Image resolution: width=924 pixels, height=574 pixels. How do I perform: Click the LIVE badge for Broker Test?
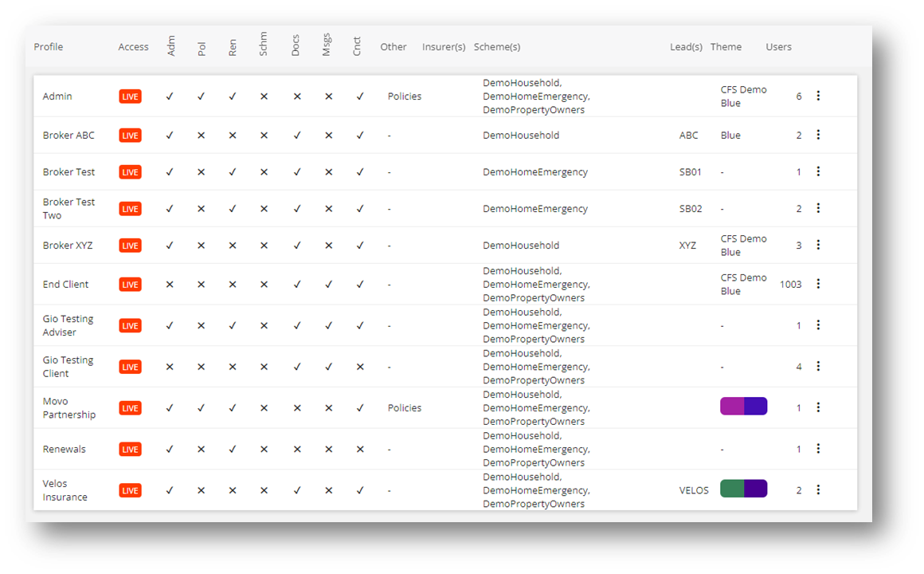tap(130, 171)
